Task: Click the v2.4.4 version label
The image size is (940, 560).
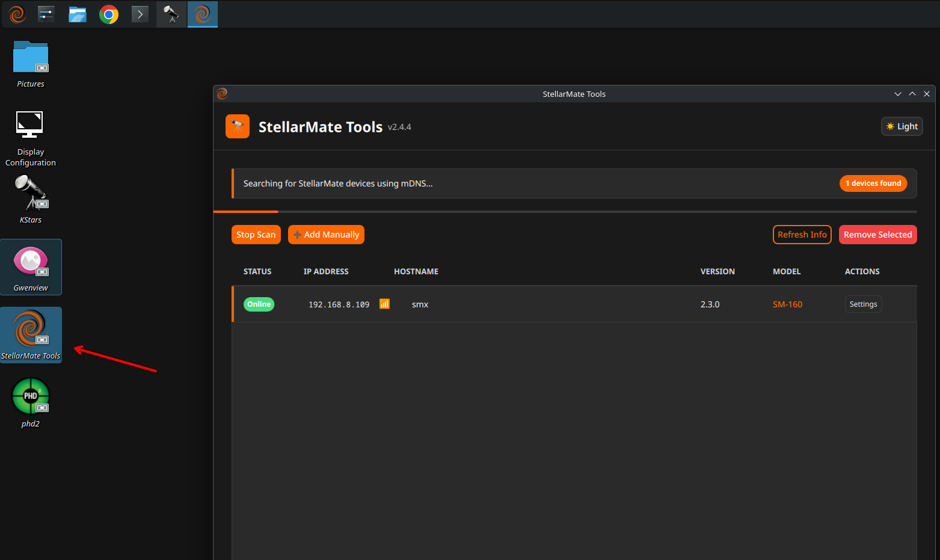Action: 399,127
